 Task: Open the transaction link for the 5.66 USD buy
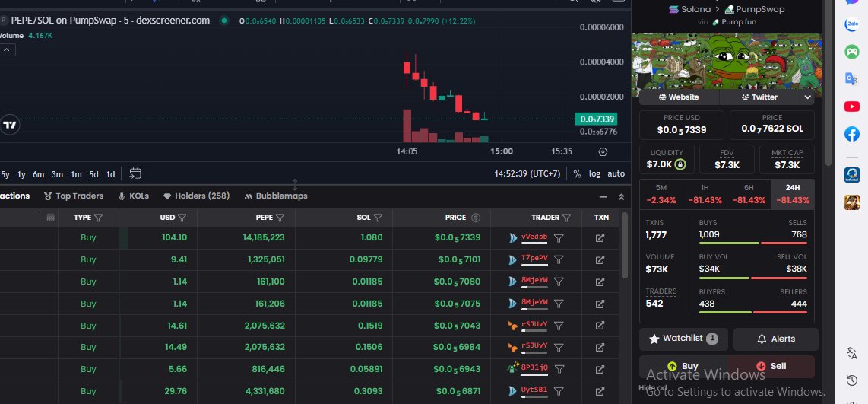tap(600, 369)
